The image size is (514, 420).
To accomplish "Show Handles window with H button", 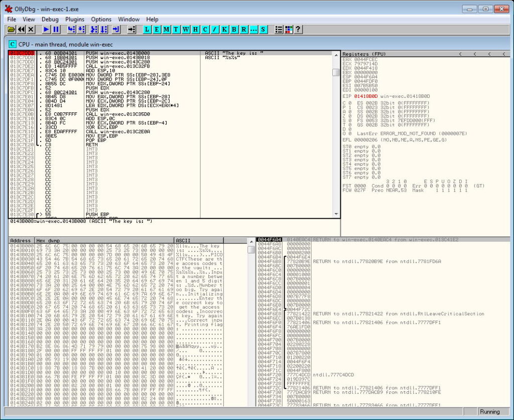I will [x=195, y=30].
